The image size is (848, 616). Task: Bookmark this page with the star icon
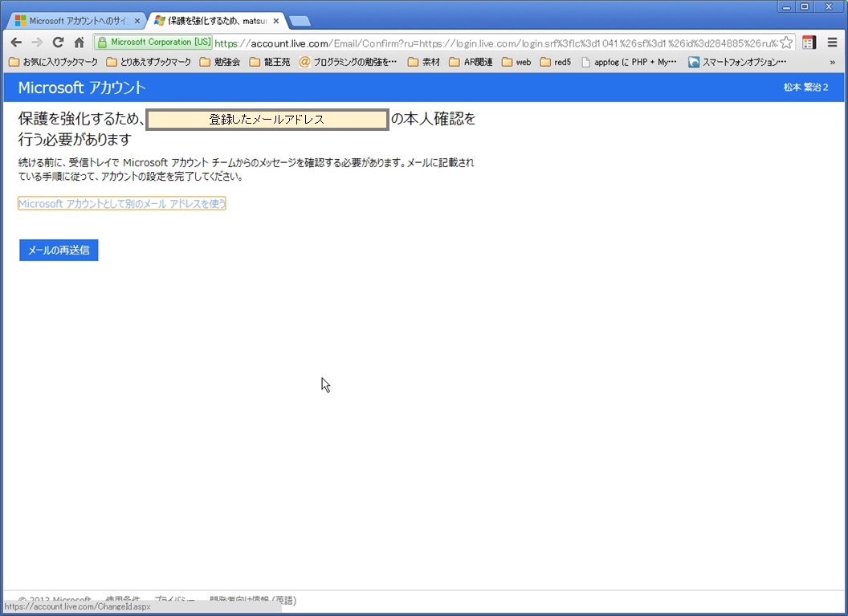(786, 43)
